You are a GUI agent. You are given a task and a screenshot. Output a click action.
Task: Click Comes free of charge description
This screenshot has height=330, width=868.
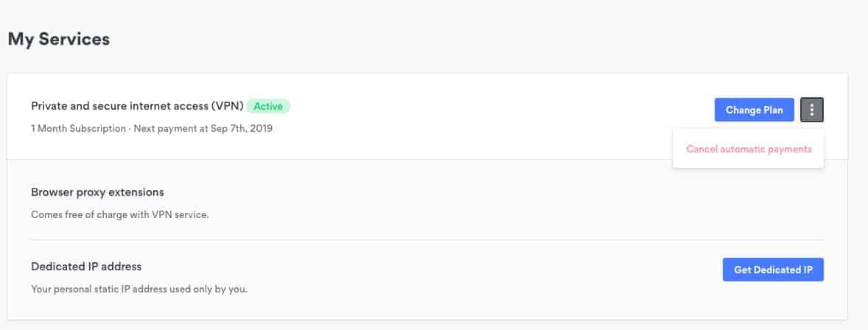click(x=120, y=214)
